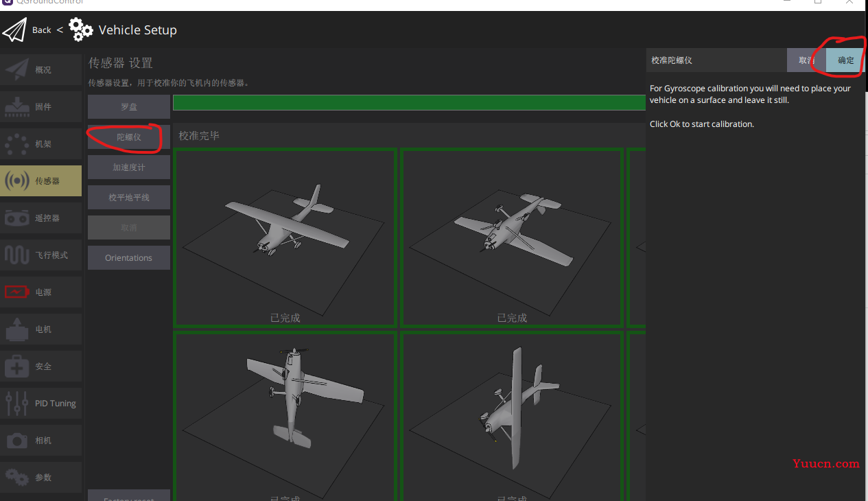Viewport: 868px width, 501px height.
Task: Click the window maximize button
Action: coord(818,3)
